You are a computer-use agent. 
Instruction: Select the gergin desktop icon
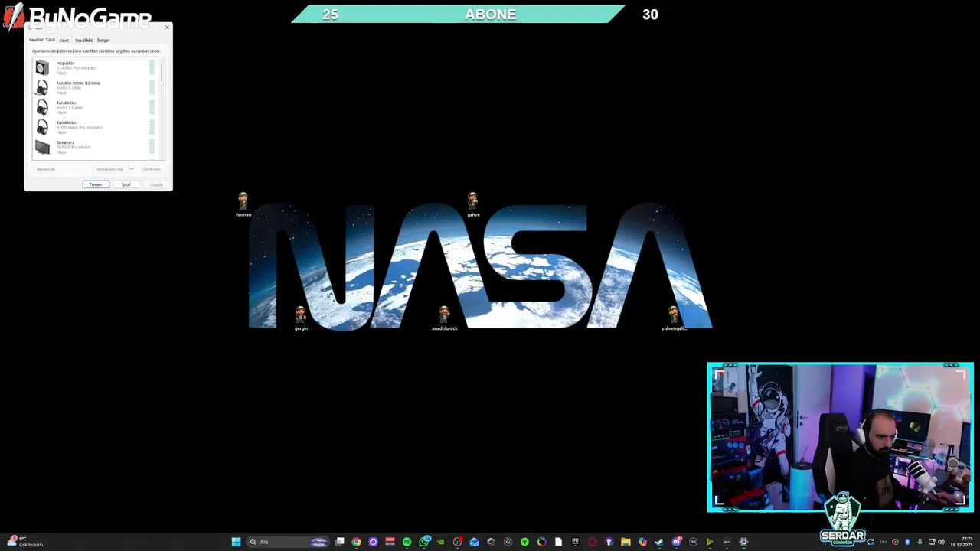tap(301, 318)
